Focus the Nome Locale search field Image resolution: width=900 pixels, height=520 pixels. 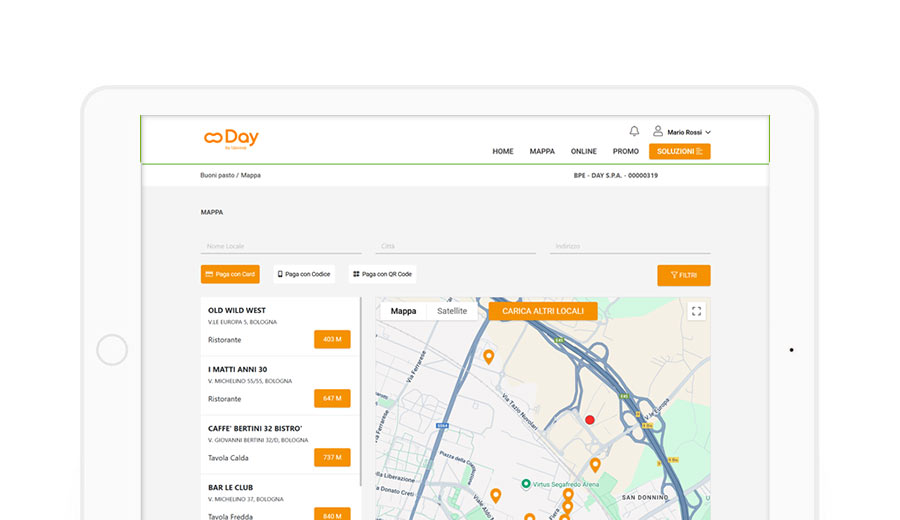281,246
